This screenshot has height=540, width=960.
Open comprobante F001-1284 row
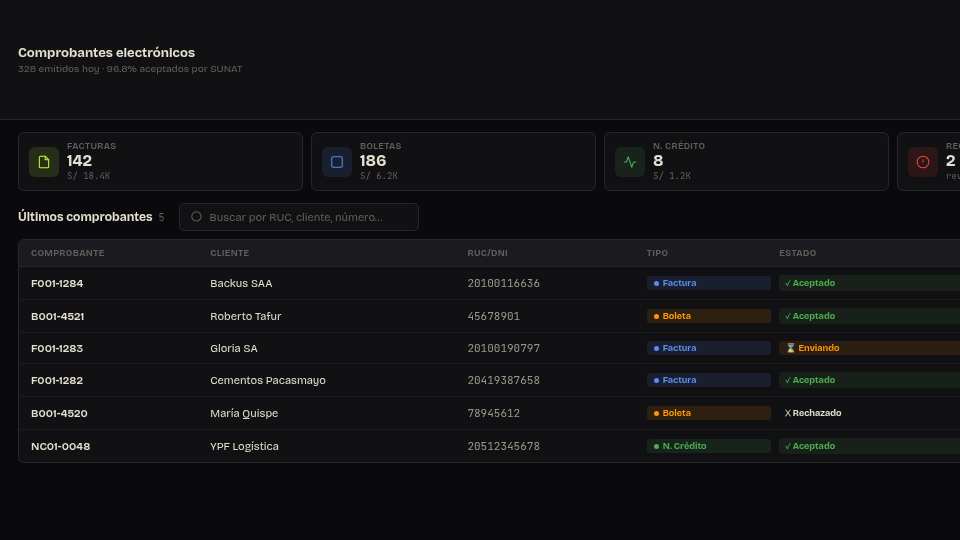coord(489,283)
